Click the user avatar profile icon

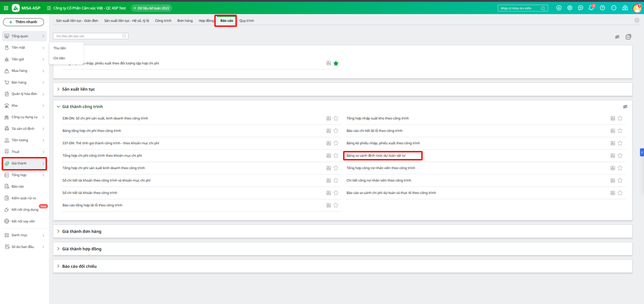click(x=637, y=8)
